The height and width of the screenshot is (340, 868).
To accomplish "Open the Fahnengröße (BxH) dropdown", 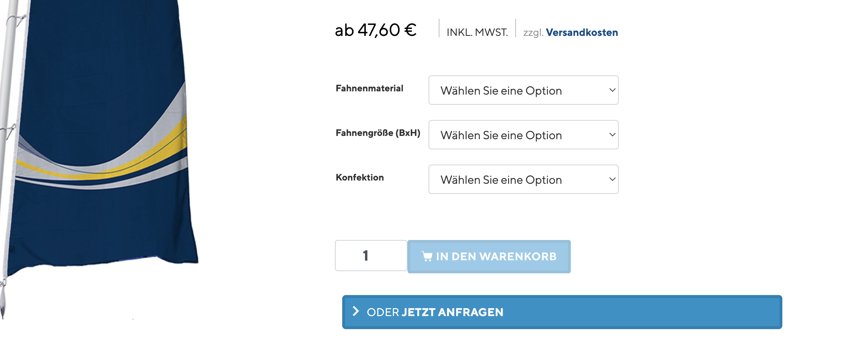I will click(x=523, y=135).
